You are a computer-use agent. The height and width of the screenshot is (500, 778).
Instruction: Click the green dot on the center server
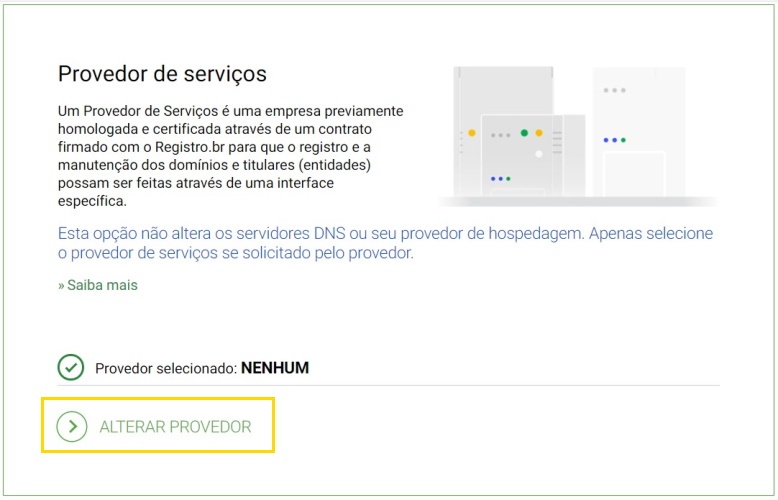[524, 133]
